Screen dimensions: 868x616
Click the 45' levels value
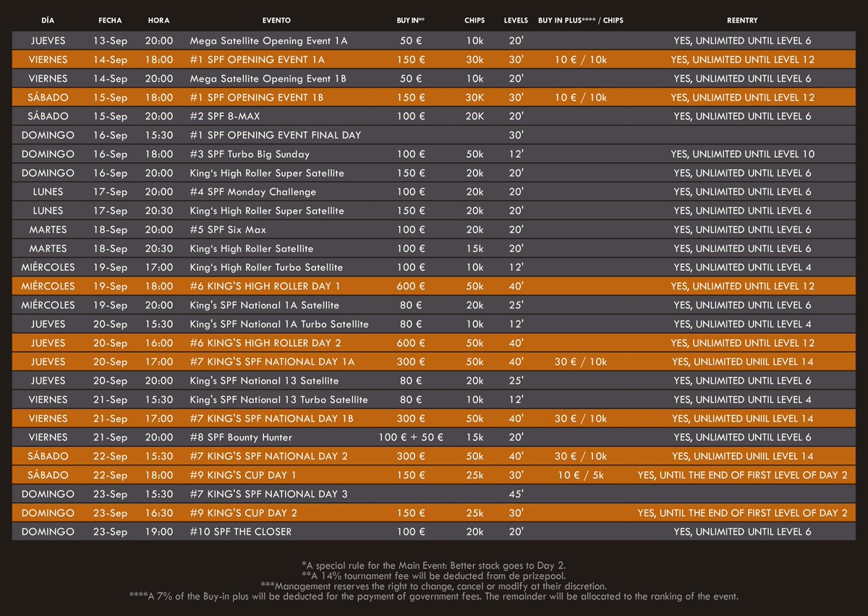point(516,494)
